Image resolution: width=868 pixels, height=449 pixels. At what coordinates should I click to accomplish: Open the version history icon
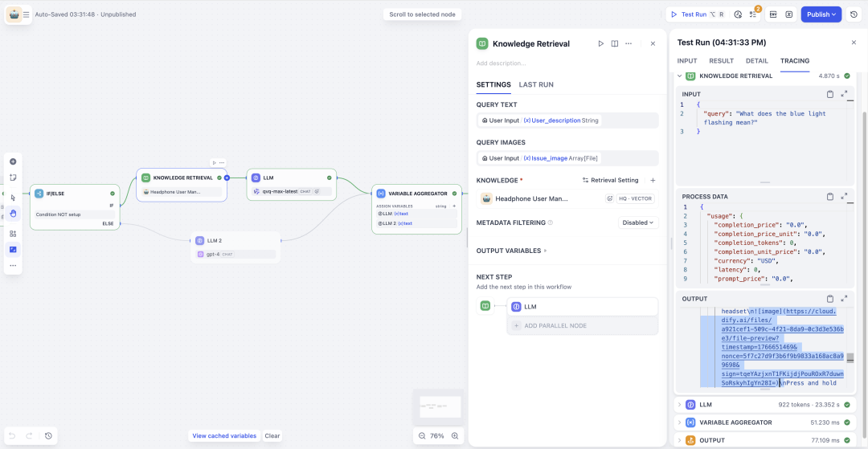pyautogui.click(x=854, y=14)
